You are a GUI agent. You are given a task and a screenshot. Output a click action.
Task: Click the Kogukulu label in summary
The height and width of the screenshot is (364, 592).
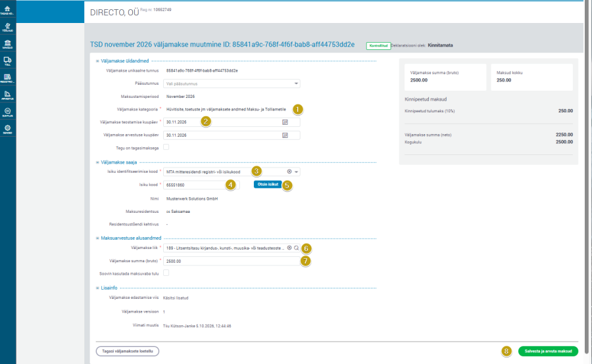413,142
